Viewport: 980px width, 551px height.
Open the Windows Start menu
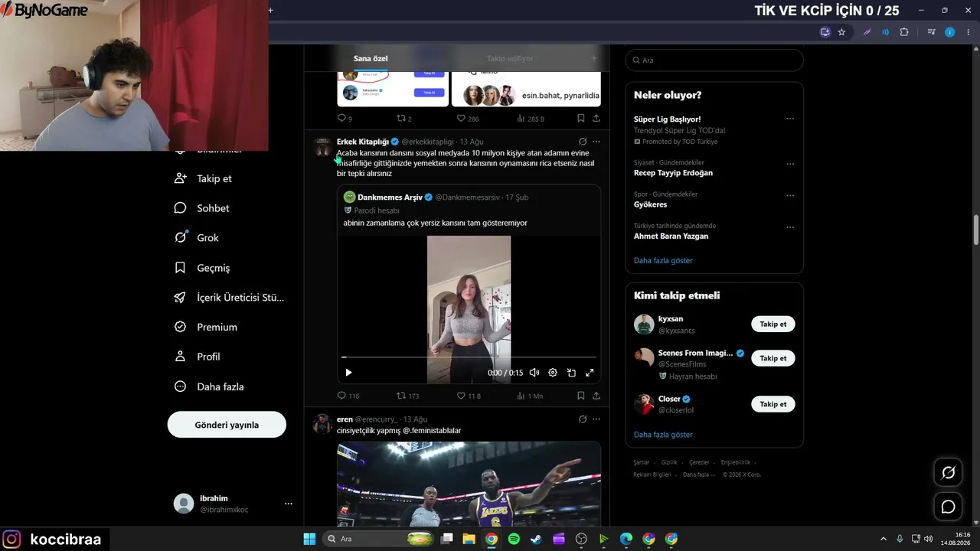309,539
